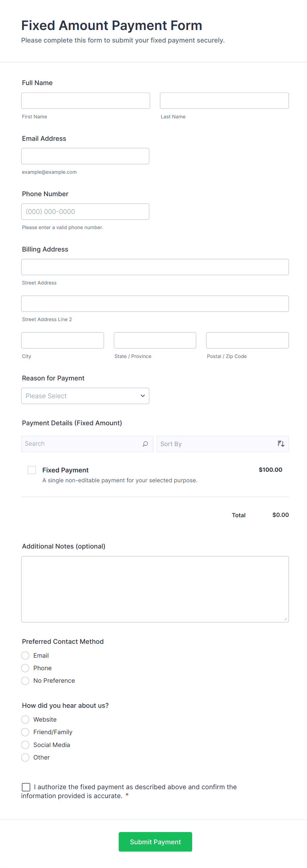Viewport: 307px width, 868px height.
Task: Click into the Last Name field
Action: (x=224, y=101)
